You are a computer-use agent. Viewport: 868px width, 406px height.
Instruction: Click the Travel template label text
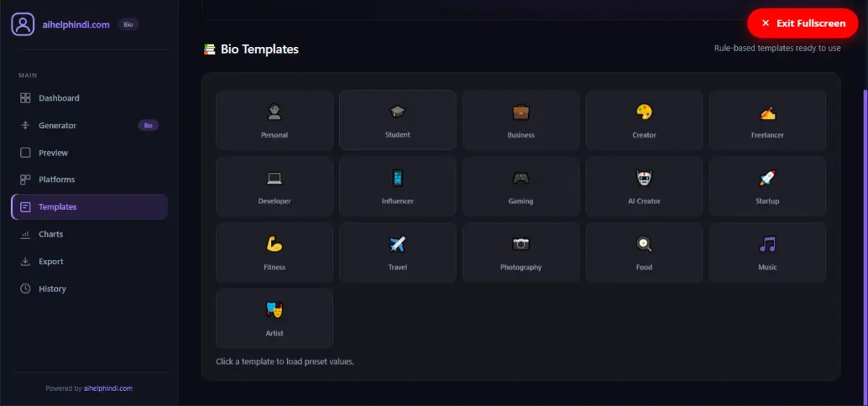pos(398,267)
